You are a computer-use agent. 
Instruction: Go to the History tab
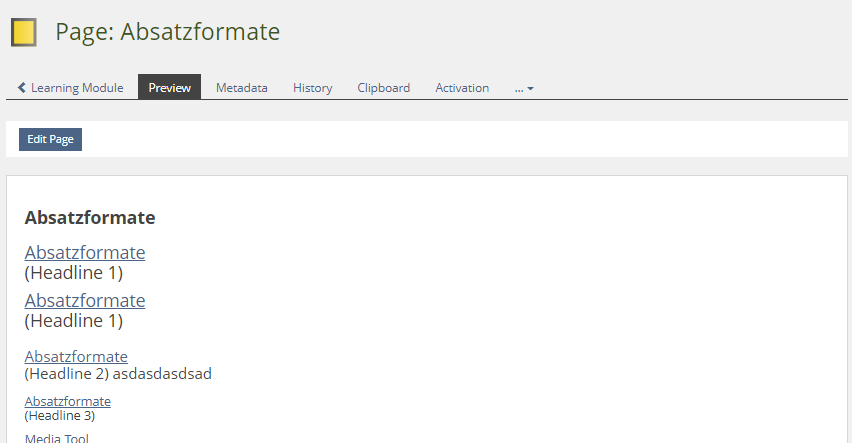[x=312, y=88]
